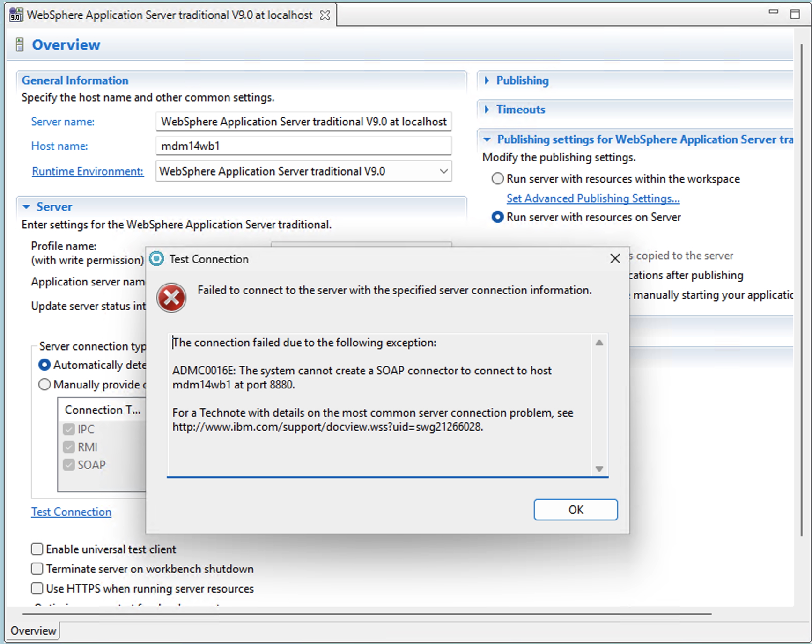Minimize the editor pane
This screenshot has width=812, height=644.
[773, 12]
